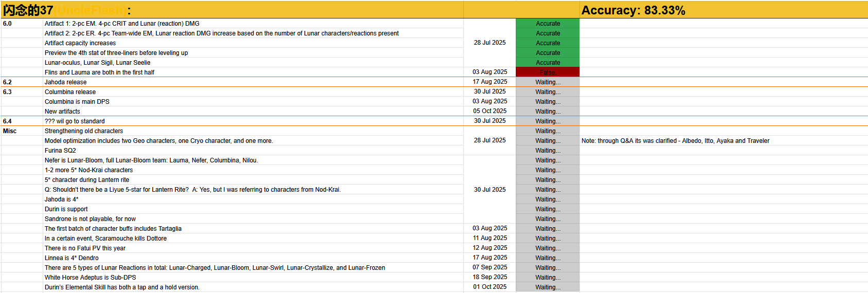
Task: Click the 'Jahoda is 4*' cell
Action: (253, 199)
